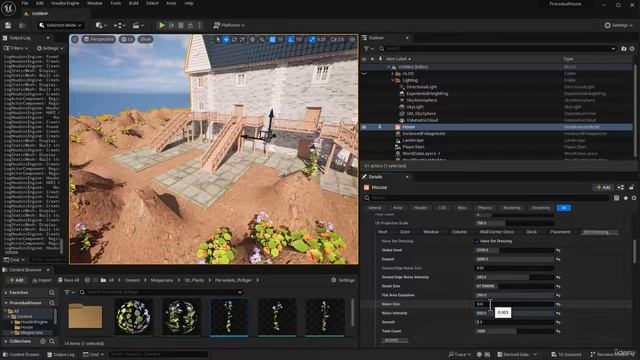
Task: Open the Cinematics toolbar dropdown
Action: tap(138, 25)
